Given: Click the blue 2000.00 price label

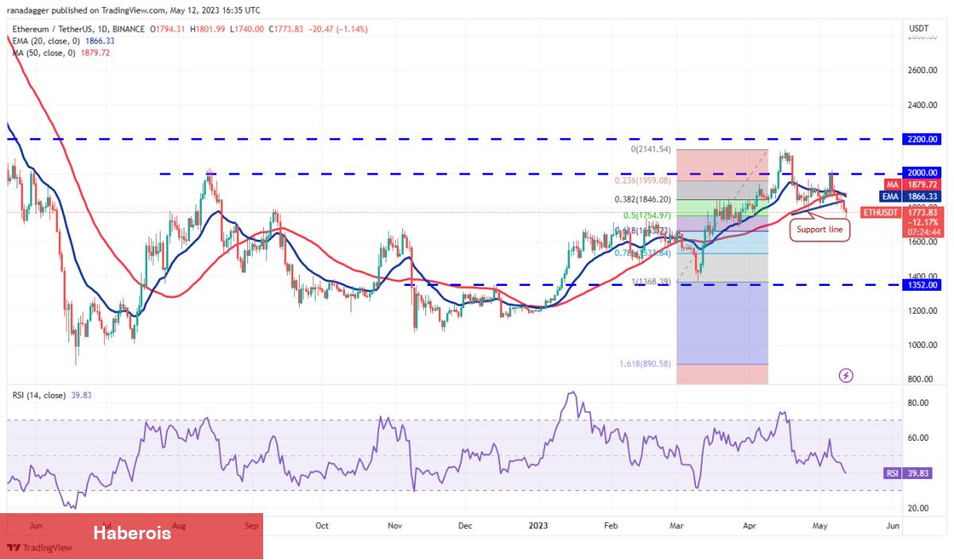Looking at the screenshot, I should coord(923,172).
